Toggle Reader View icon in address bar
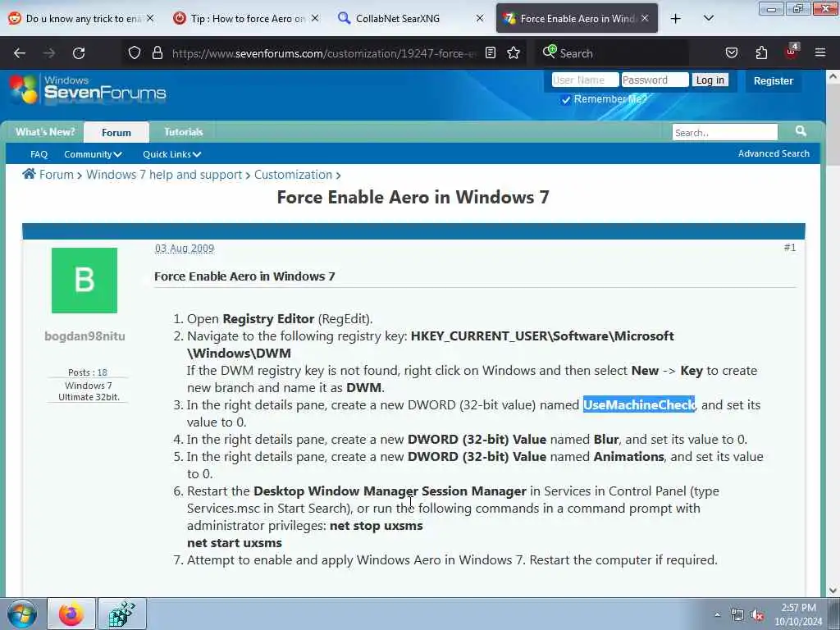840x630 pixels. pyautogui.click(x=491, y=53)
